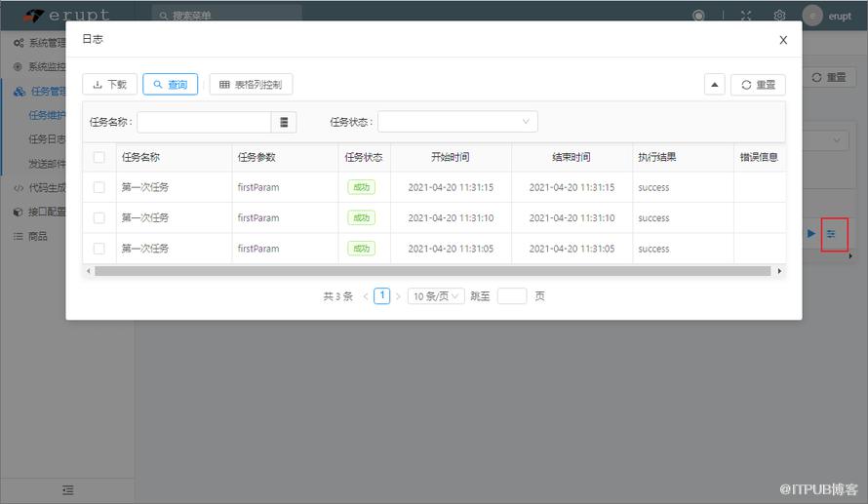The height and width of the screenshot is (504, 868).
Task: Toggle the select-all checkbox in table header
Action: tap(99, 157)
